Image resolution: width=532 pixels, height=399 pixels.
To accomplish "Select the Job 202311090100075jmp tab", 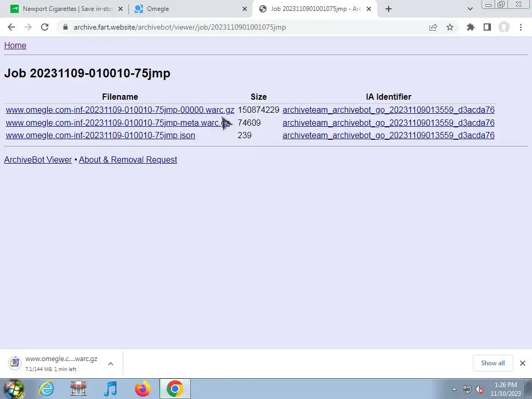I will coord(314,9).
